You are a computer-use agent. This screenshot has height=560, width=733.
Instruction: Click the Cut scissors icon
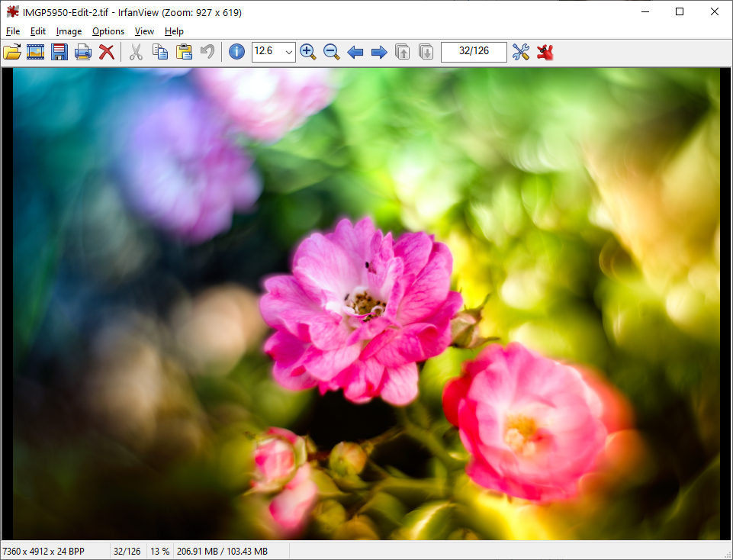click(136, 52)
